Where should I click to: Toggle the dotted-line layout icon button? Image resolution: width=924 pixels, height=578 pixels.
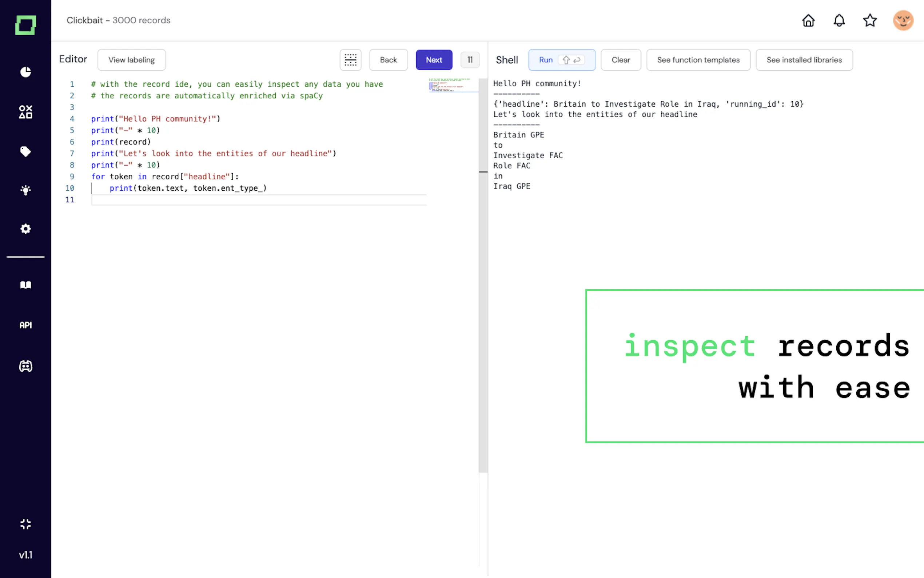coord(350,60)
